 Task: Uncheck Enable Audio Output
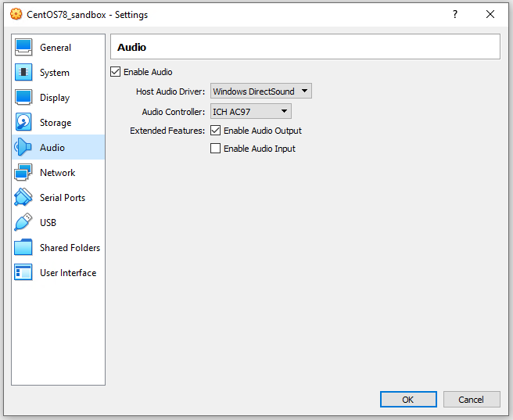coord(216,131)
